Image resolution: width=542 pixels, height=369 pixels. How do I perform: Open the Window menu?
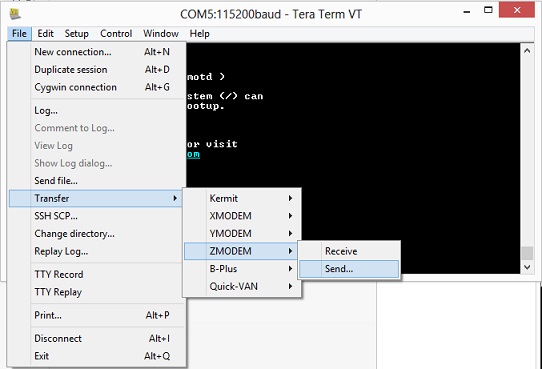161,34
